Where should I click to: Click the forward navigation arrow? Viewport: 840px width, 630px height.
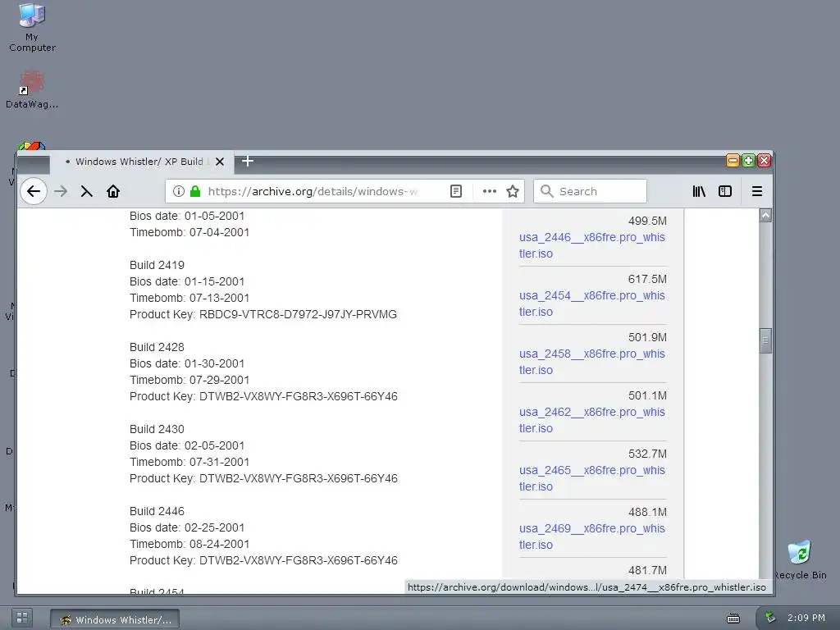pyautogui.click(x=61, y=191)
